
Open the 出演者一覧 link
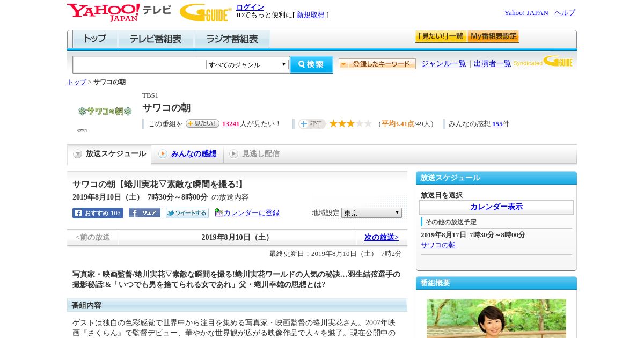493,63
